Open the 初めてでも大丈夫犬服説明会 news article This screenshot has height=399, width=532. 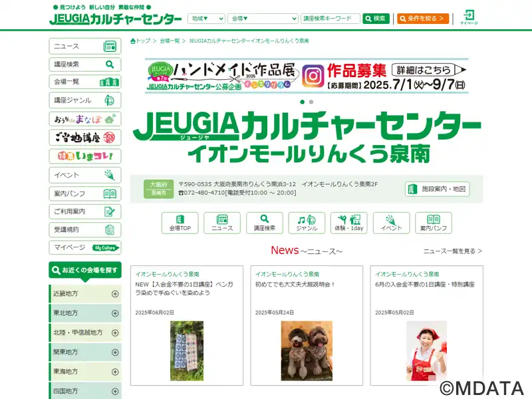click(x=295, y=285)
